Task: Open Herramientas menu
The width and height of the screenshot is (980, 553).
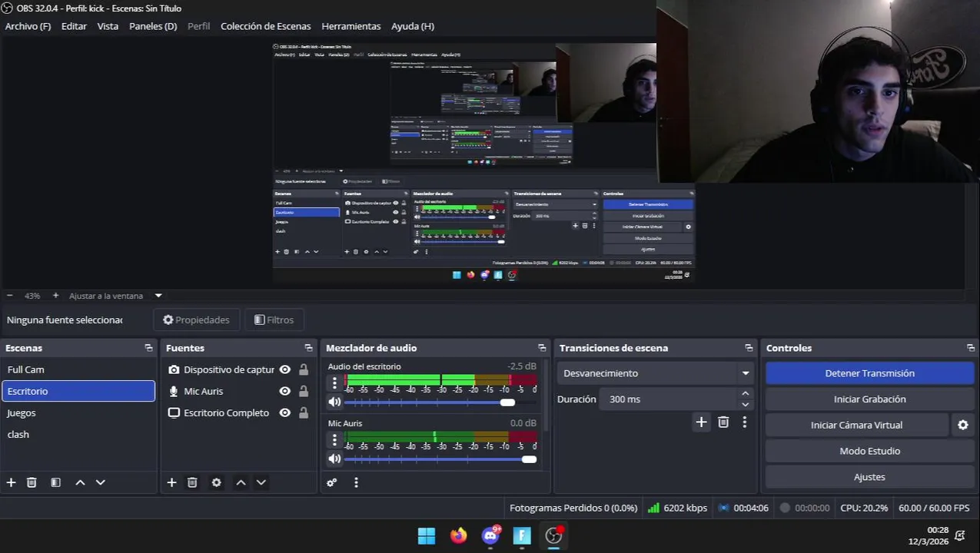Action: [351, 26]
